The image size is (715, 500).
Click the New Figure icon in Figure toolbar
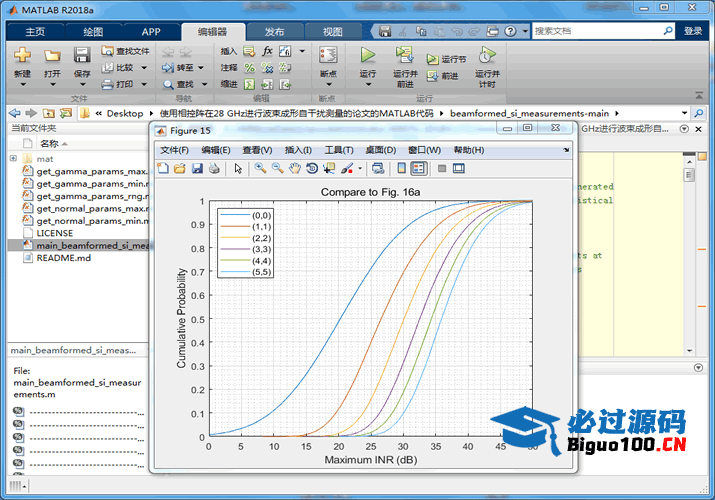pos(164,169)
